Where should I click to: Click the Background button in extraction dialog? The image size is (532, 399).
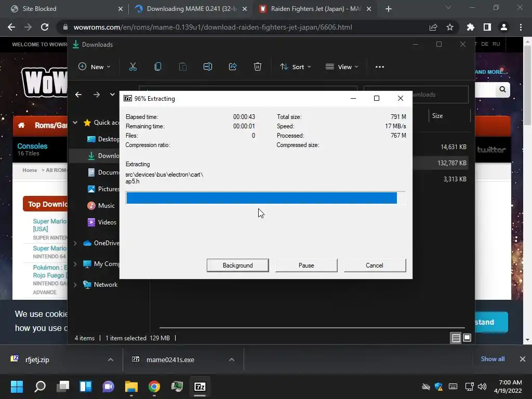[237, 265]
